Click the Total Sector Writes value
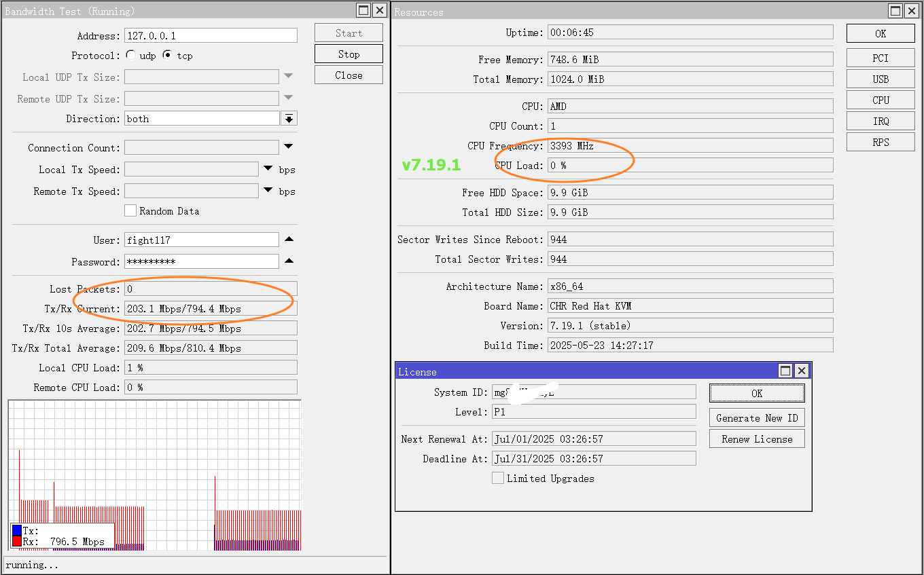The height and width of the screenshot is (575, 924). click(x=690, y=259)
